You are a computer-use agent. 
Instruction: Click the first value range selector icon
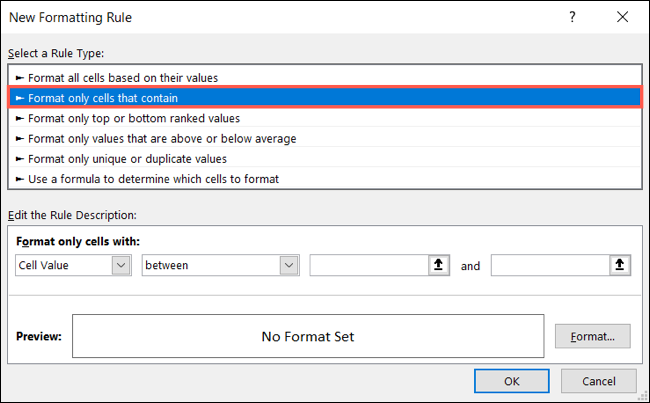click(439, 266)
